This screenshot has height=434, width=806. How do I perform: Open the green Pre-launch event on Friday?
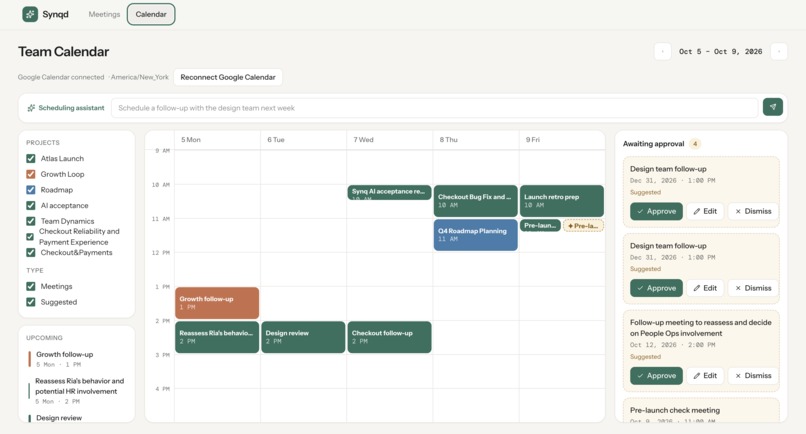point(540,225)
